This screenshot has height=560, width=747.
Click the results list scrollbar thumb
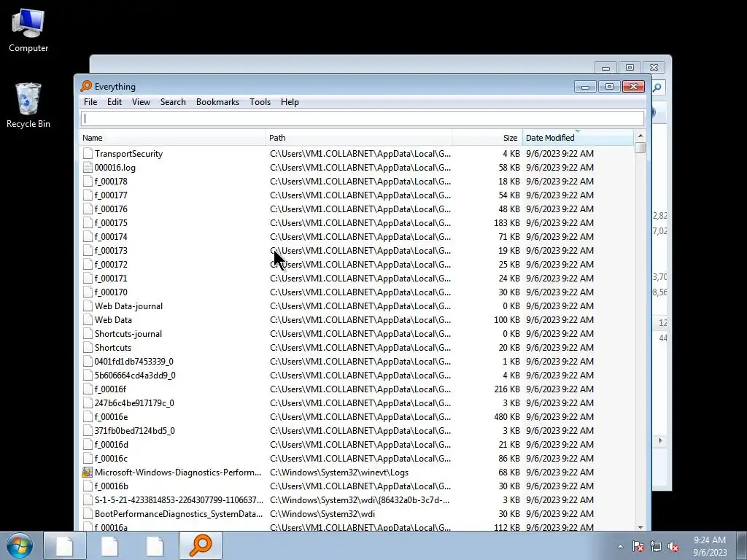[x=640, y=147]
